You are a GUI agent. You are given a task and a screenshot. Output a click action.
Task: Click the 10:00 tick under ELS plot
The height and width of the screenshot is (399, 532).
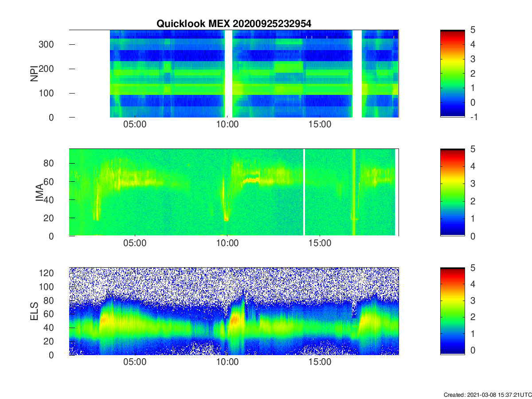[227, 362]
